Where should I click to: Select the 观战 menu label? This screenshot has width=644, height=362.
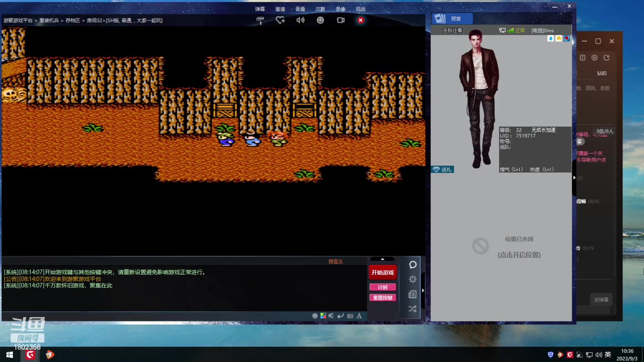(361, 9)
